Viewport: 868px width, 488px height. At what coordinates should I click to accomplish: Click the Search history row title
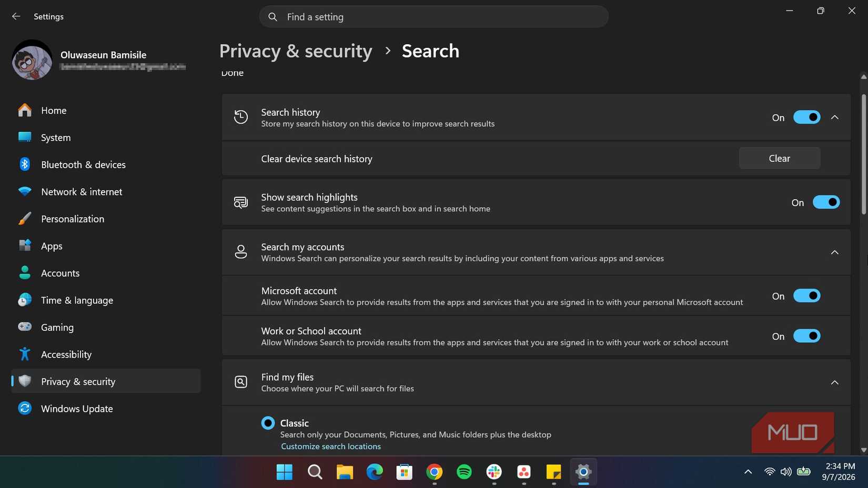click(x=290, y=112)
